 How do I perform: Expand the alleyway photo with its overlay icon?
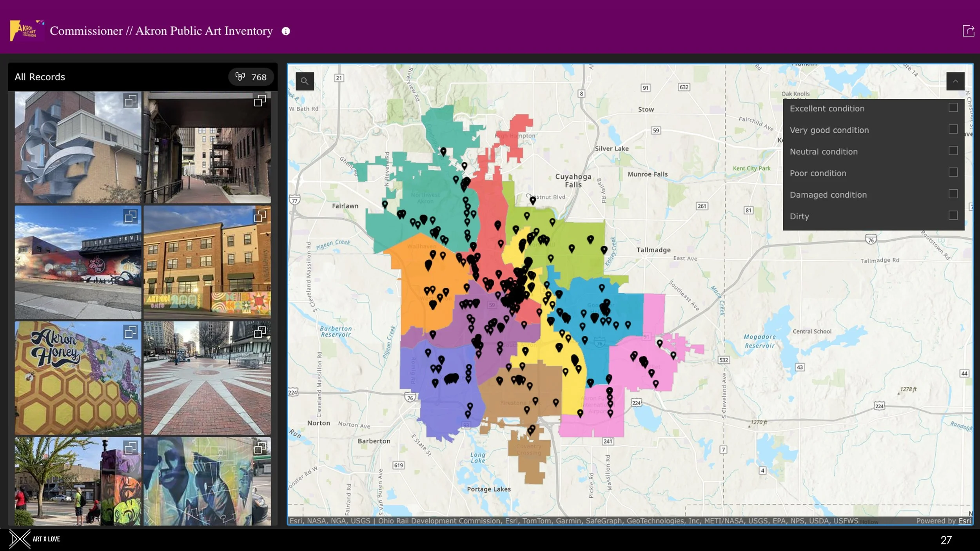(260, 101)
